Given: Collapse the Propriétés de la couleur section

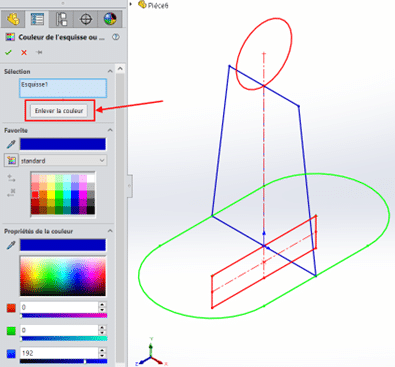Looking at the screenshot, I should point(110,231).
